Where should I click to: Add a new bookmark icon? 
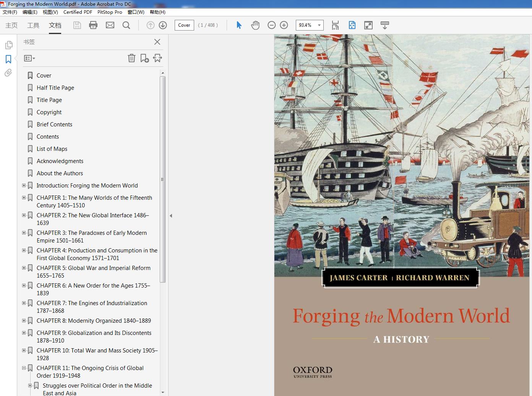(144, 58)
